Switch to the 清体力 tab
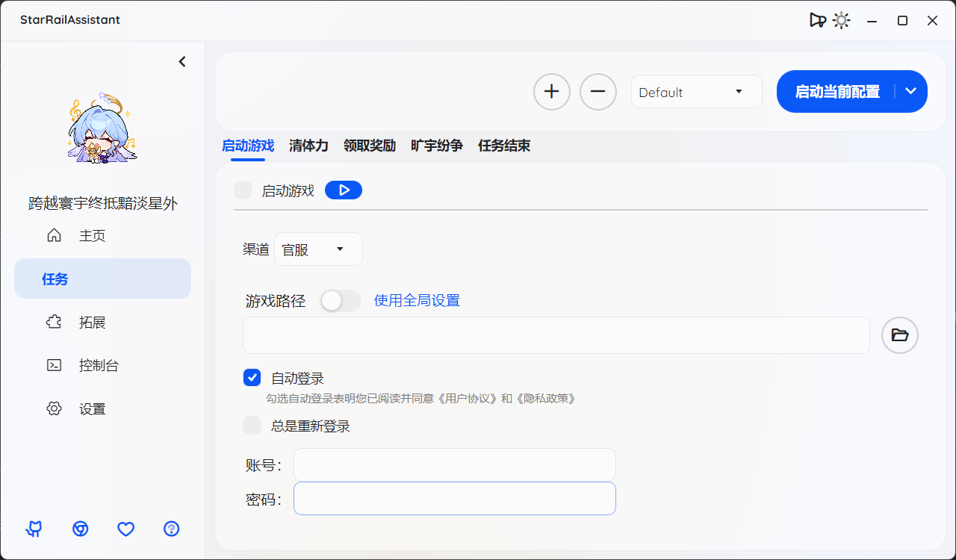Screen dimensions: 956x560 308,146
